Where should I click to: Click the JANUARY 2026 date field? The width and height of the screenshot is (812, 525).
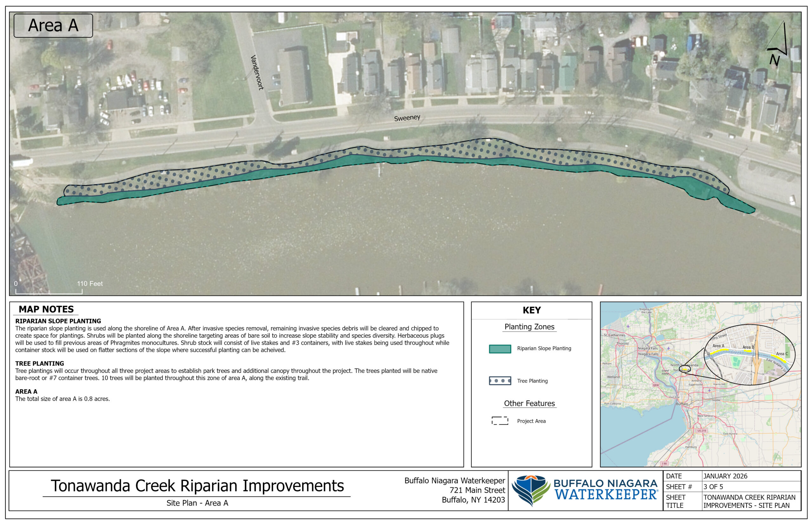click(x=725, y=476)
